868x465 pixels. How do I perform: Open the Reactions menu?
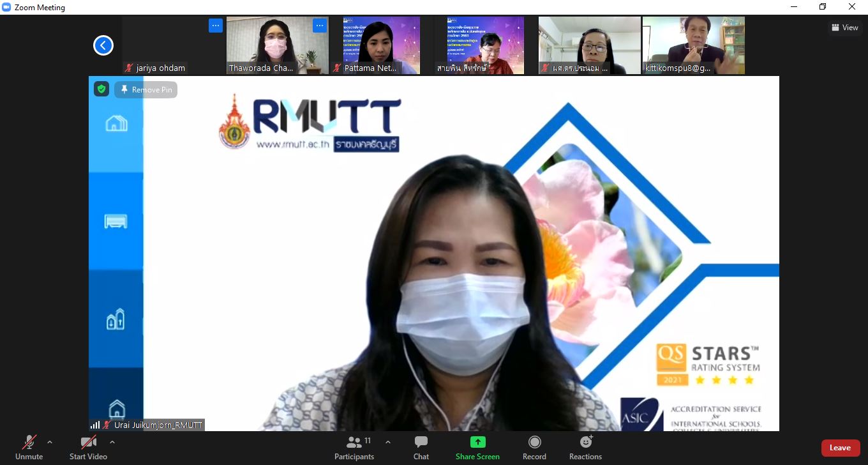tap(585, 447)
